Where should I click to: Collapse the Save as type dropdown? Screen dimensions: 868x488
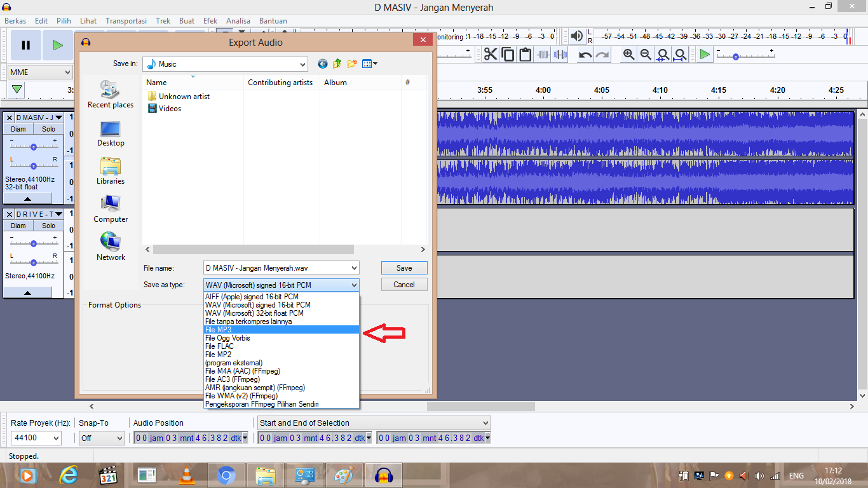point(354,285)
